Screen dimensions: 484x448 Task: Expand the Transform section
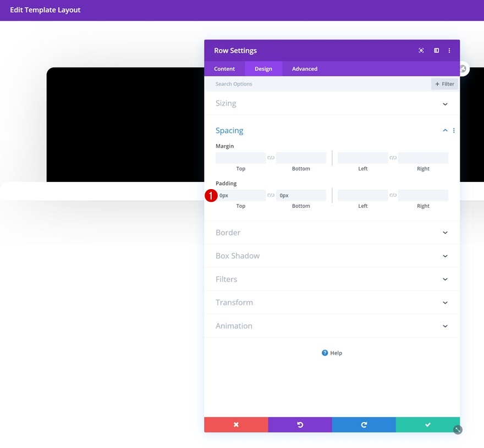(x=332, y=302)
